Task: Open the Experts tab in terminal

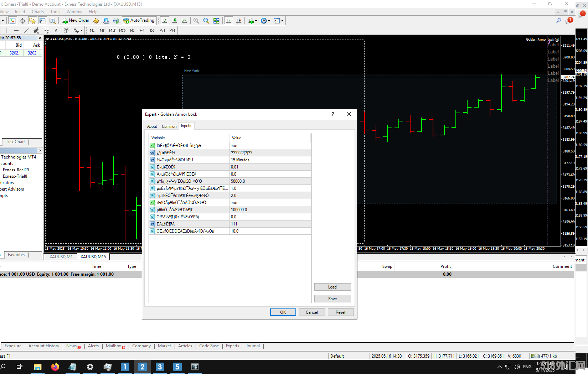Action: click(x=232, y=346)
